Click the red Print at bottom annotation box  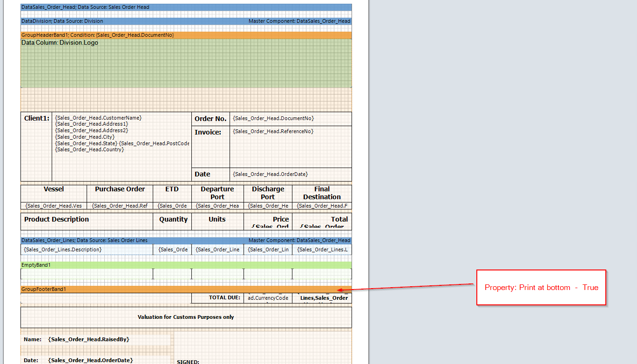tap(541, 288)
